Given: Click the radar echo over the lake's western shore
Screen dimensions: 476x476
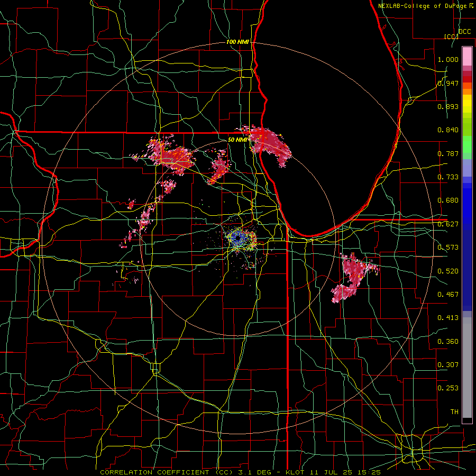Looking at the screenshot, I should click(x=269, y=144).
